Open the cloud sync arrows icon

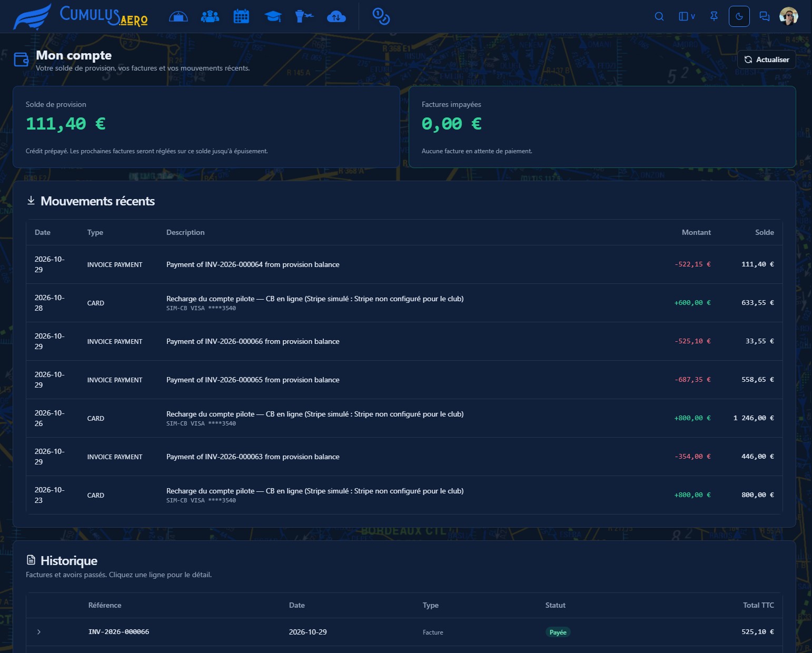[x=336, y=17]
